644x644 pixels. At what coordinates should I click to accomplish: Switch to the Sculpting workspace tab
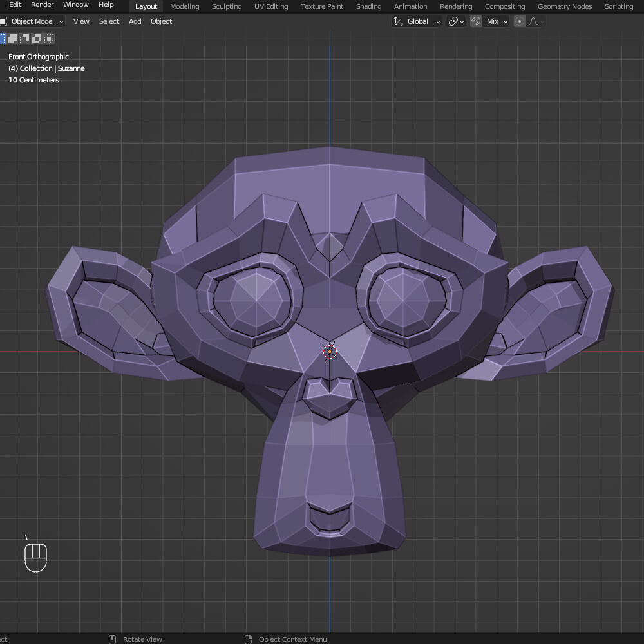click(x=227, y=6)
